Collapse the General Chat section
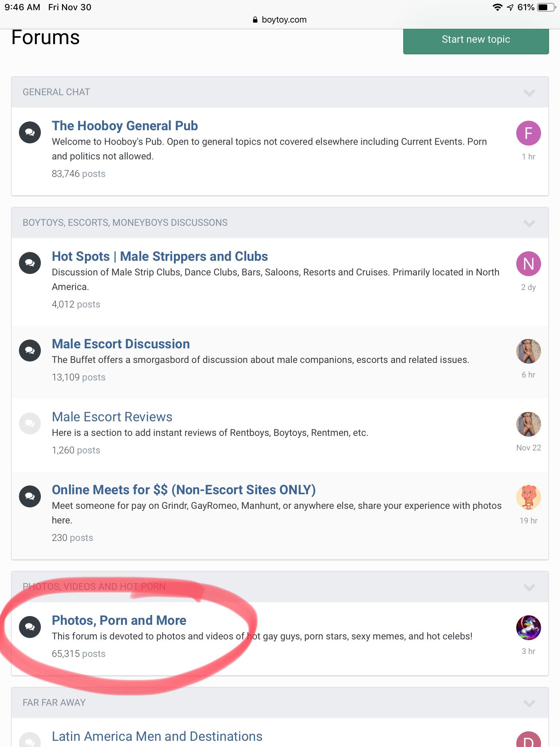This screenshot has width=560, height=747. tap(529, 93)
